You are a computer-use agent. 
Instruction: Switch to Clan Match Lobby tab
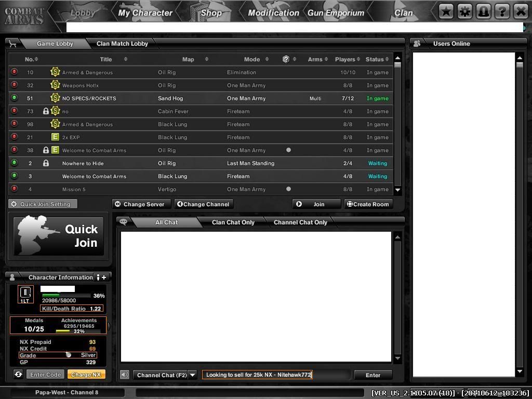[x=122, y=44]
